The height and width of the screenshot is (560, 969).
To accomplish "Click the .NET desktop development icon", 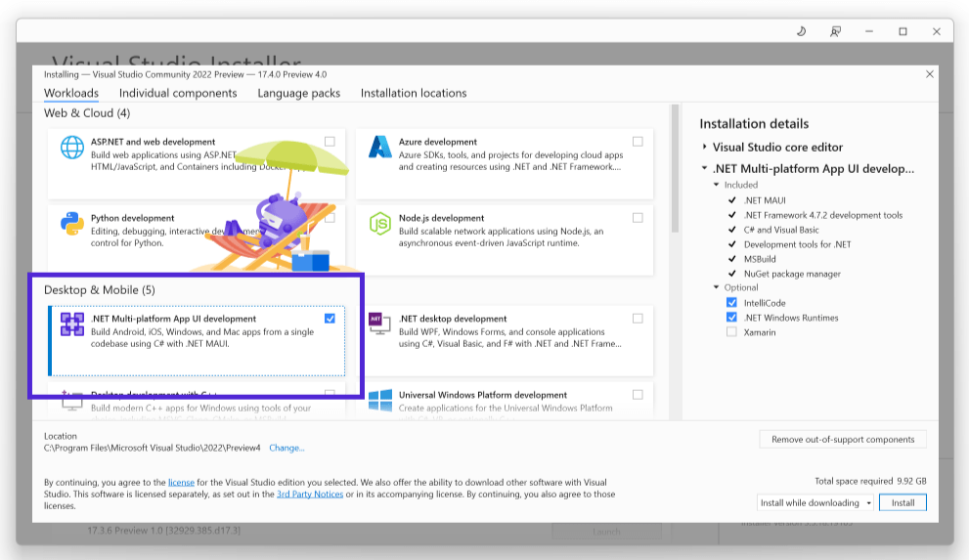I will (379, 323).
